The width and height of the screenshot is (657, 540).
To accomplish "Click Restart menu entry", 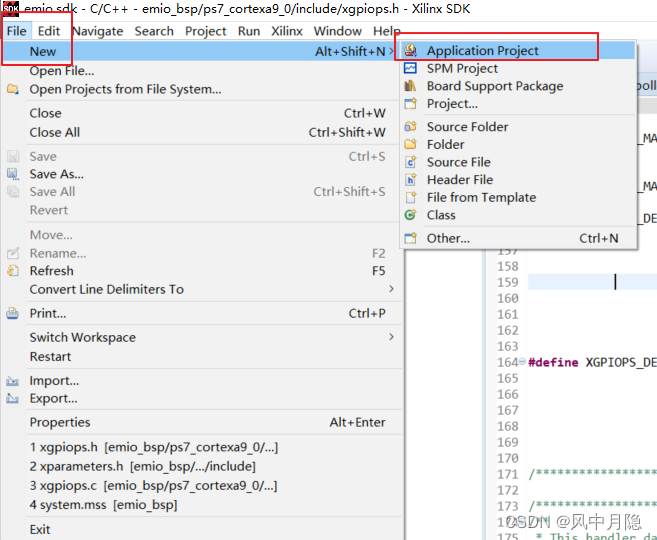I will 200,356.
